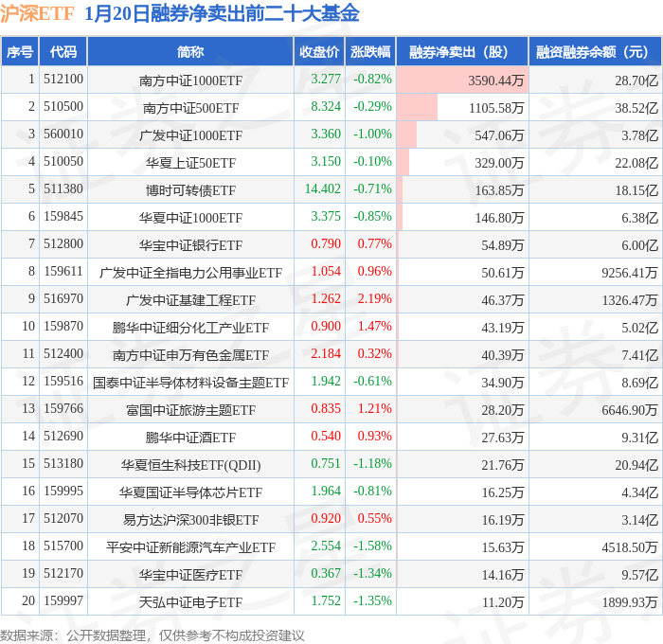Click balance value 38.52亿
This screenshot has height=644, width=663.
tap(636, 108)
